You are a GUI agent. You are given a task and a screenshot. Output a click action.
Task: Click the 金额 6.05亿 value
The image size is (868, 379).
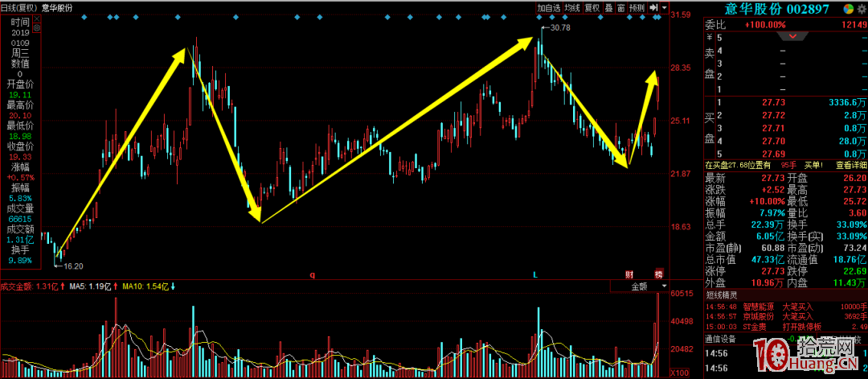tap(769, 236)
